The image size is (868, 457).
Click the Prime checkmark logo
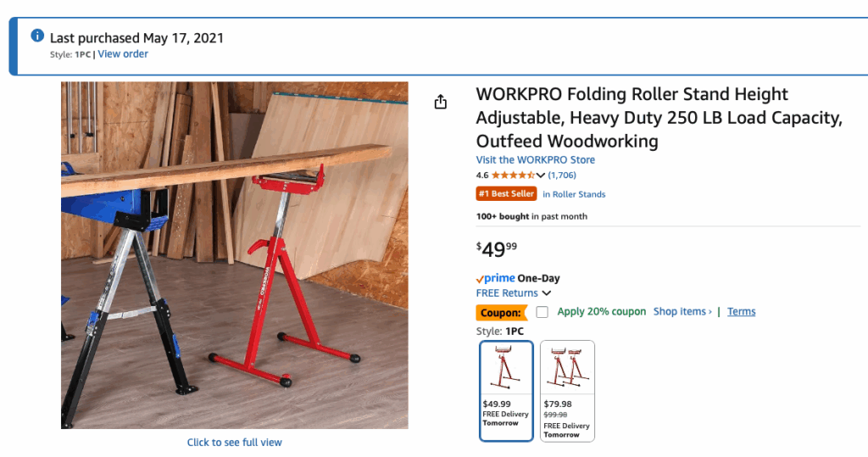(x=495, y=278)
